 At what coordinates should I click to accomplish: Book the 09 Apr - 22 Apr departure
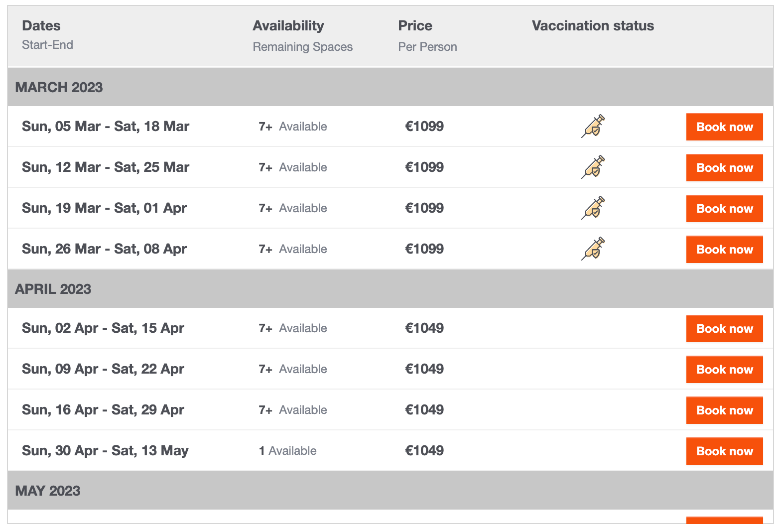pos(724,369)
